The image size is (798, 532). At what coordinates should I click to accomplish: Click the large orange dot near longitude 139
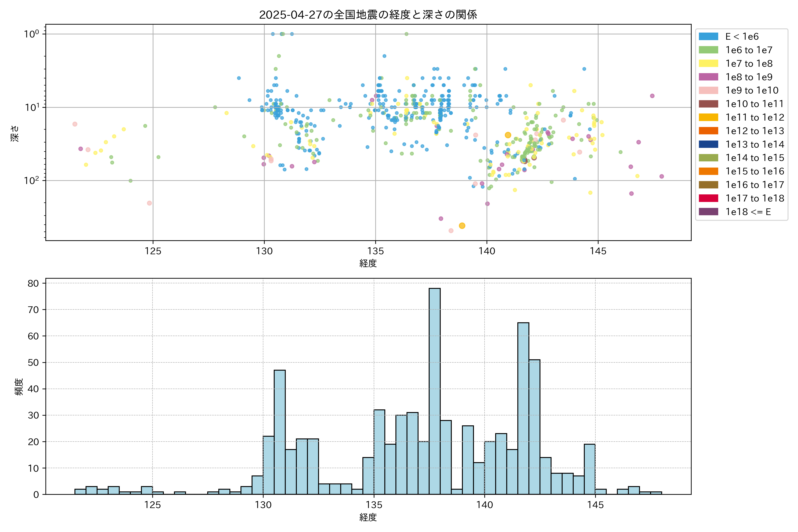462,226
